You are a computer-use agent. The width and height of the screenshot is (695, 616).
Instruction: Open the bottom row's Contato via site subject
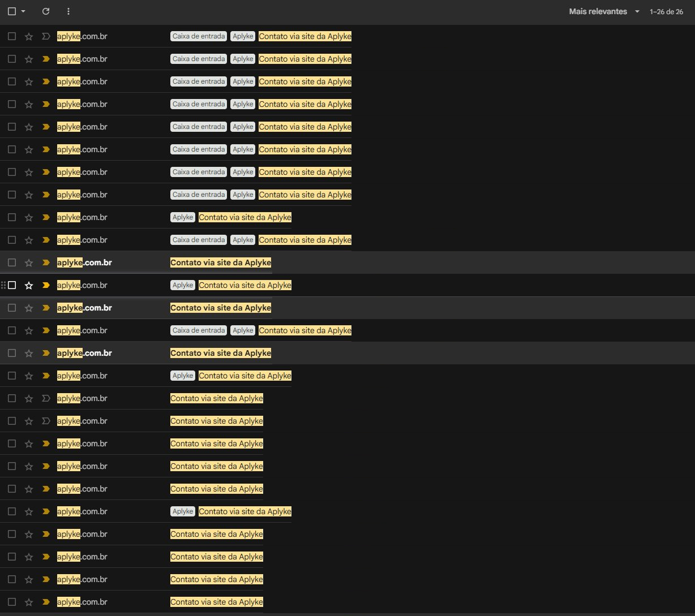(217, 602)
